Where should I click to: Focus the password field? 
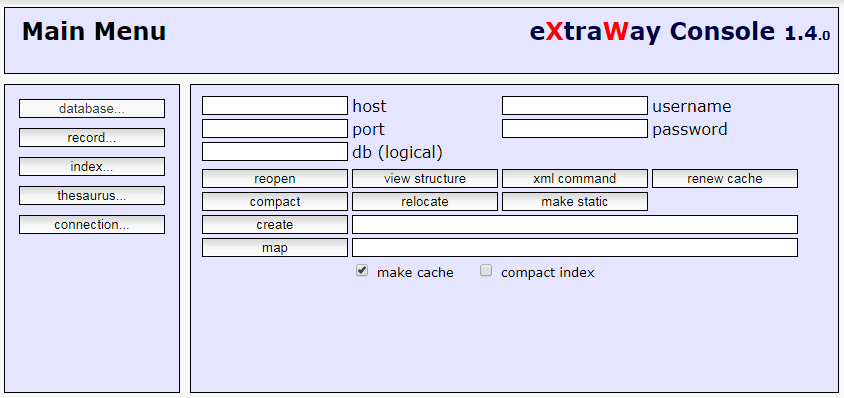click(575, 129)
